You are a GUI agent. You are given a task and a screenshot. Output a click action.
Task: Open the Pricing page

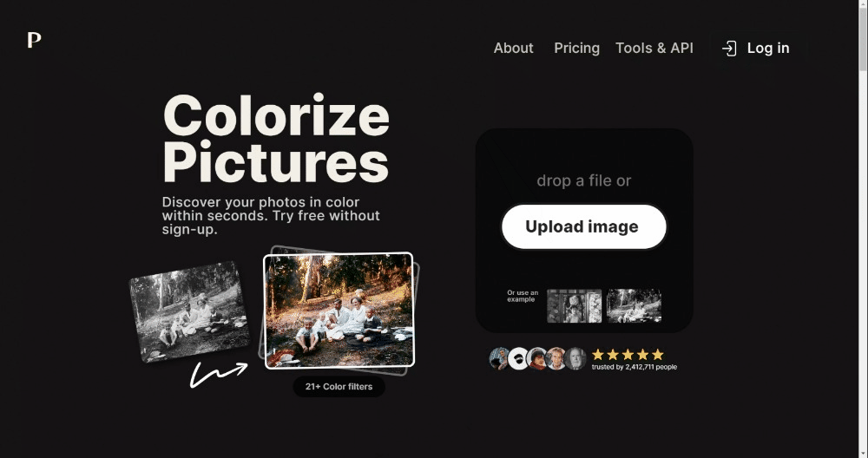point(577,48)
